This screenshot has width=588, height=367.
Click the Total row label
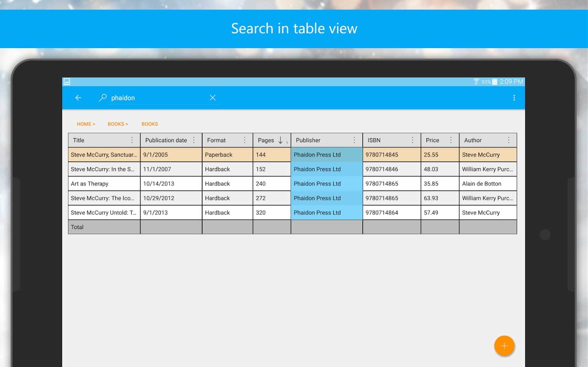[77, 227]
